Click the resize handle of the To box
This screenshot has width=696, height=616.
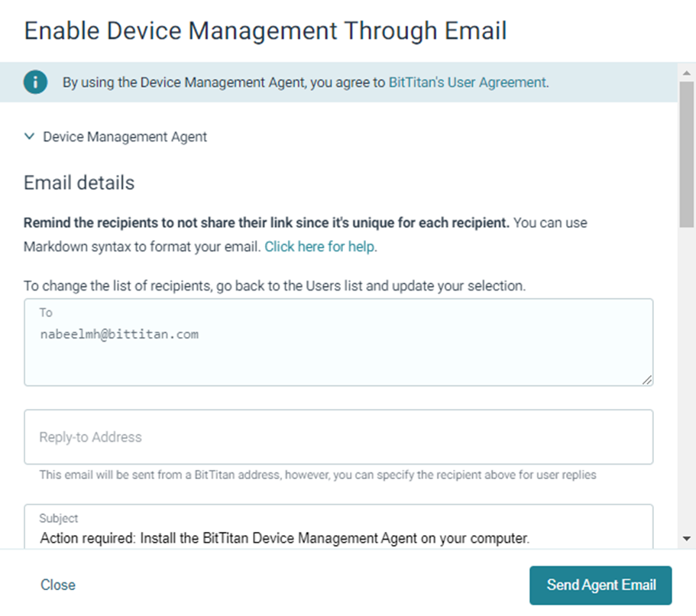(x=647, y=380)
